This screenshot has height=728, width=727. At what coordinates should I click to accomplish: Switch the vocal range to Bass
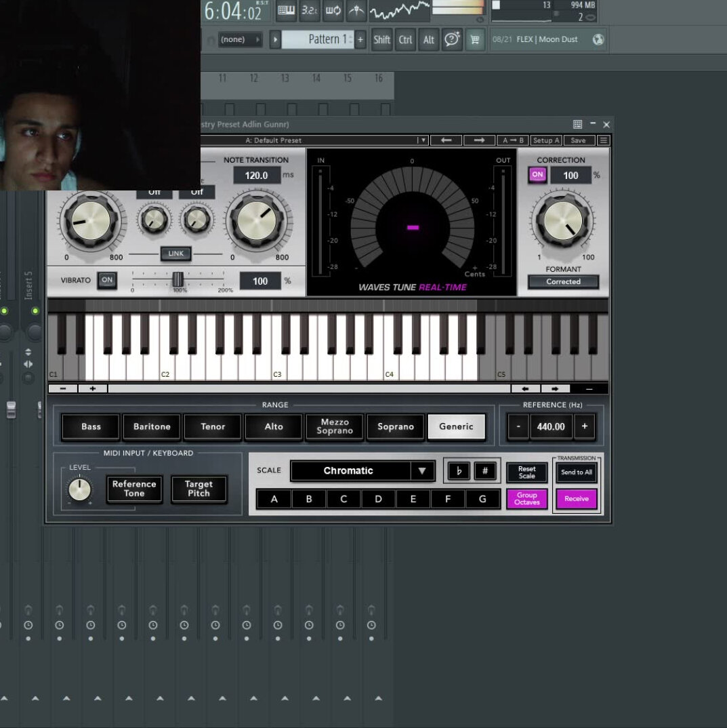pyautogui.click(x=90, y=426)
